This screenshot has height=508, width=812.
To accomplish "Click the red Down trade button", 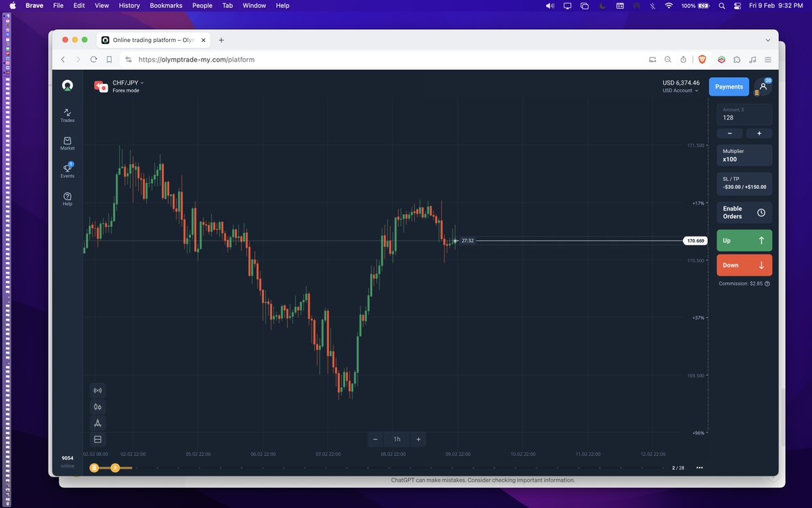I will coord(744,265).
